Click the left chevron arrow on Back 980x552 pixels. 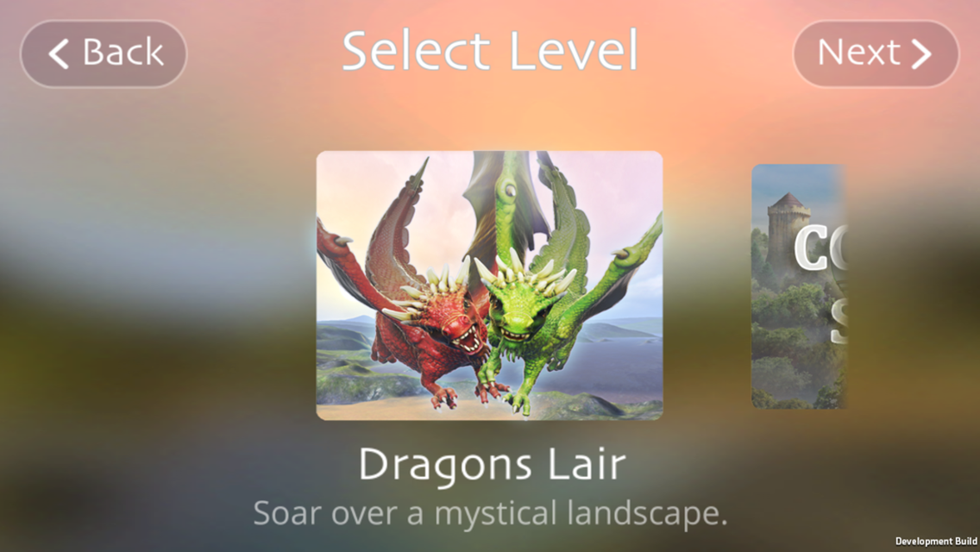[59, 53]
